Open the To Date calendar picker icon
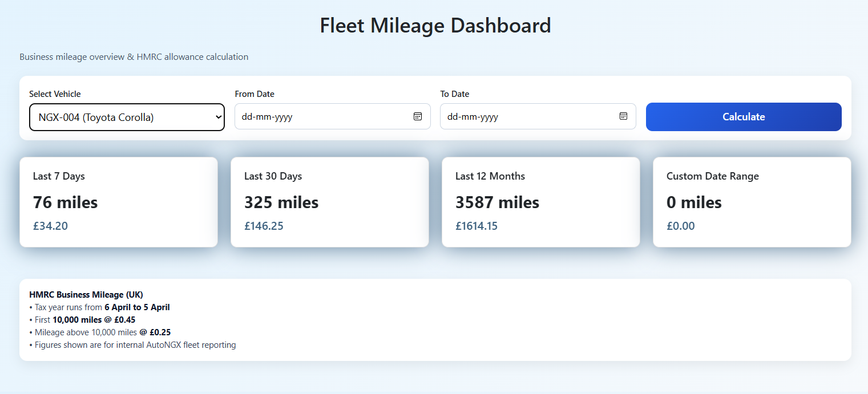868x394 pixels. 623,116
